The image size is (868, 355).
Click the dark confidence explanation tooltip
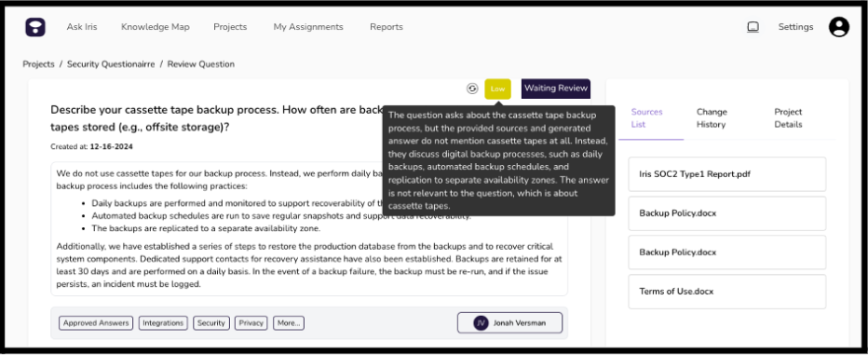coord(499,160)
